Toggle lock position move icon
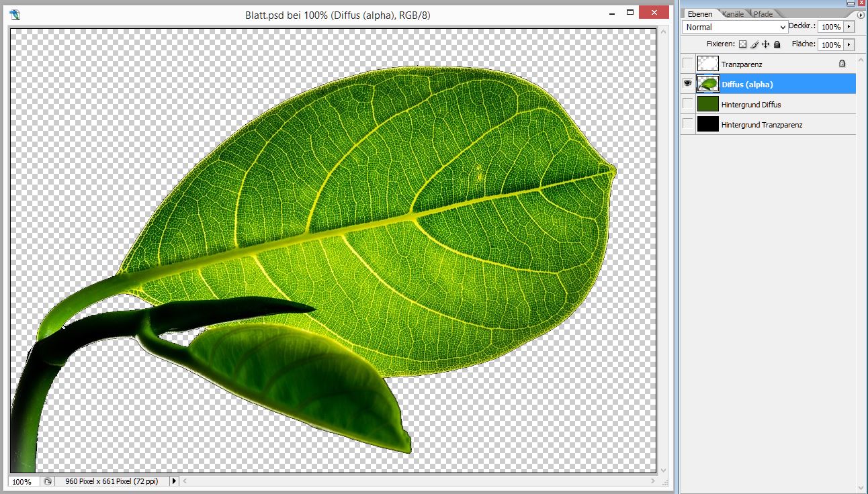868x494 pixels. [x=765, y=44]
